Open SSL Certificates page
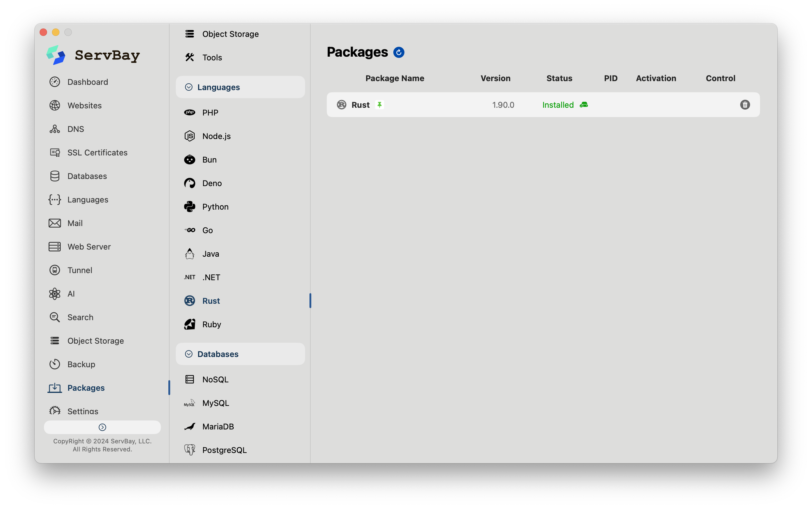The image size is (812, 509). [97, 153]
